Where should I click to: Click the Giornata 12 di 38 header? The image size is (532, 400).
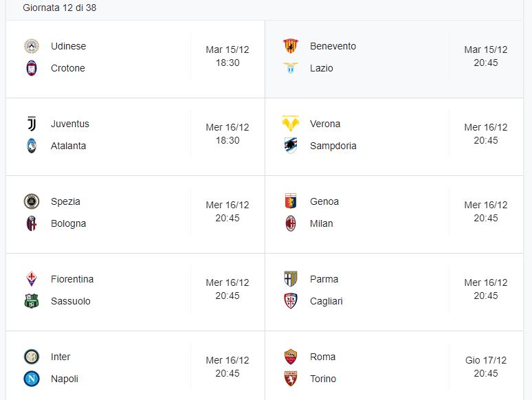tap(59, 8)
